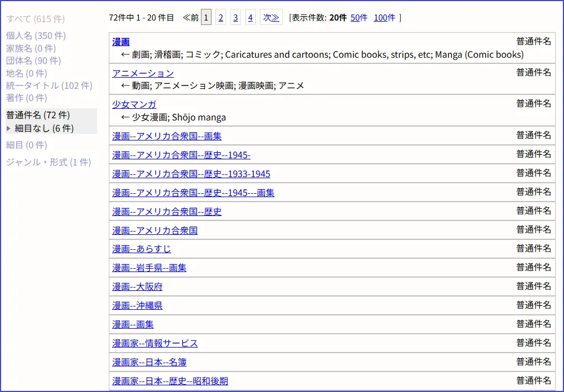
Task: Show 50件 results per page
Action: click(x=359, y=18)
